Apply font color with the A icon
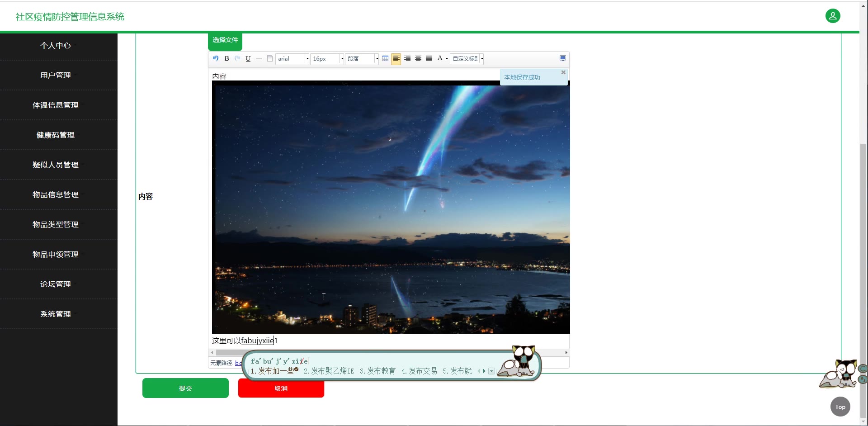The width and height of the screenshot is (868, 426). [x=440, y=58]
